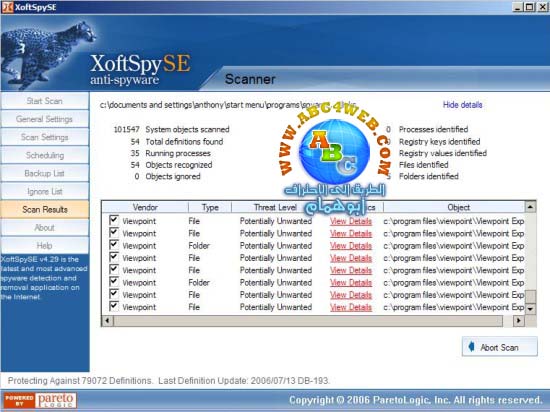
Task: Click '35 Running processes' statistic
Action: [x=170, y=153]
